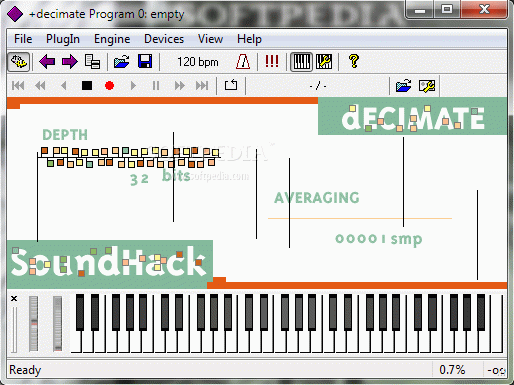Screen dimensions: 514x385
Task: Click the pitch bend wheel
Action: coord(33,323)
